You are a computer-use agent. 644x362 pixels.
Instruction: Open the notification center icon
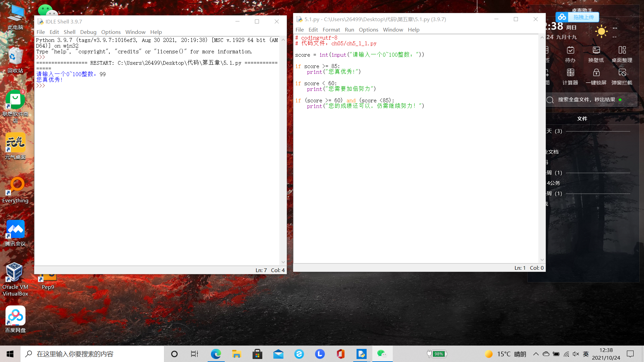pyautogui.click(x=631, y=354)
